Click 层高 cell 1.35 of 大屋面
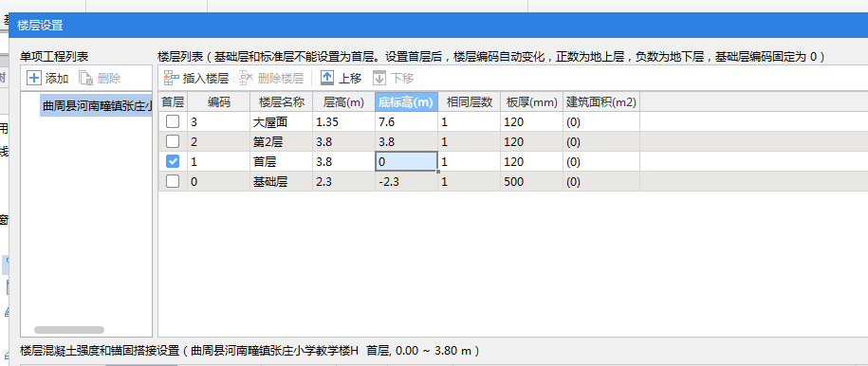The image size is (868, 366). 343,121
